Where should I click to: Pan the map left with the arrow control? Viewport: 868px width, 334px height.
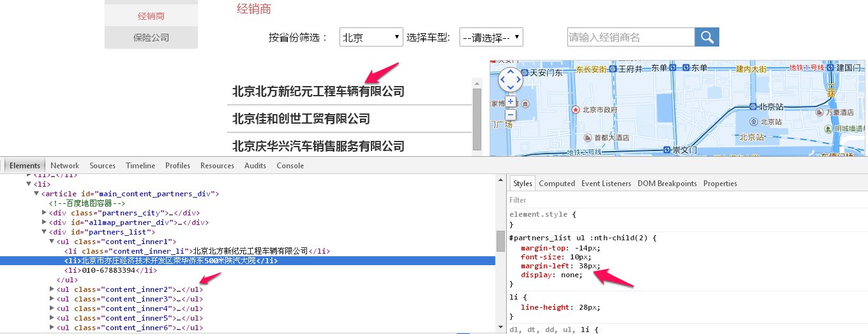coord(502,80)
